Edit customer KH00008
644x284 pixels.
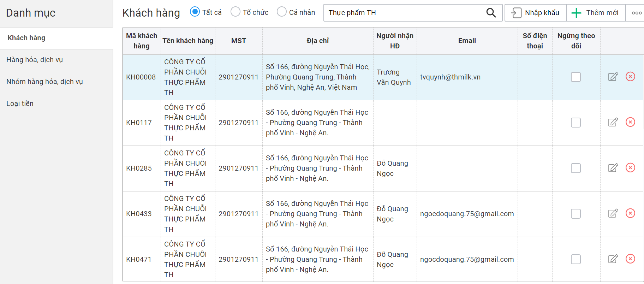(613, 77)
